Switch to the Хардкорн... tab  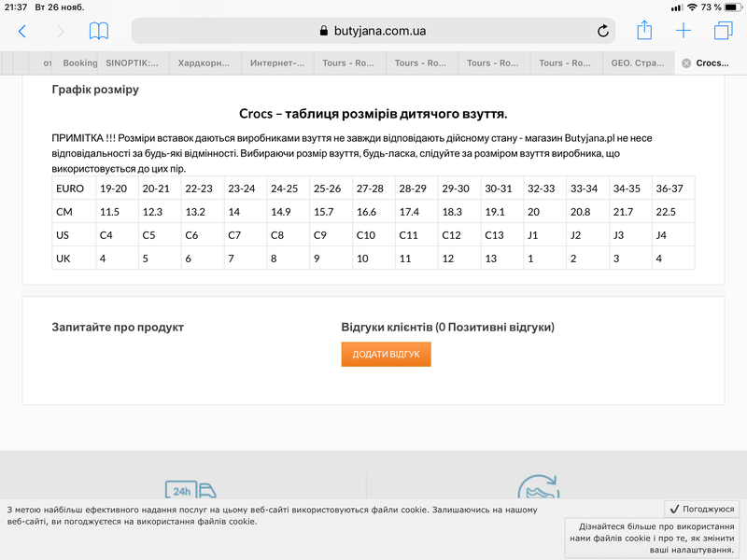205,63
